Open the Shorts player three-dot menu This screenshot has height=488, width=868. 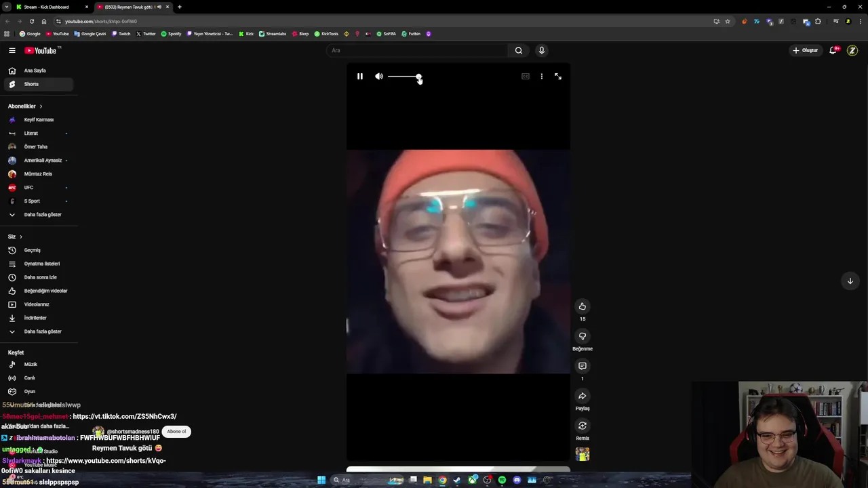(541, 77)
